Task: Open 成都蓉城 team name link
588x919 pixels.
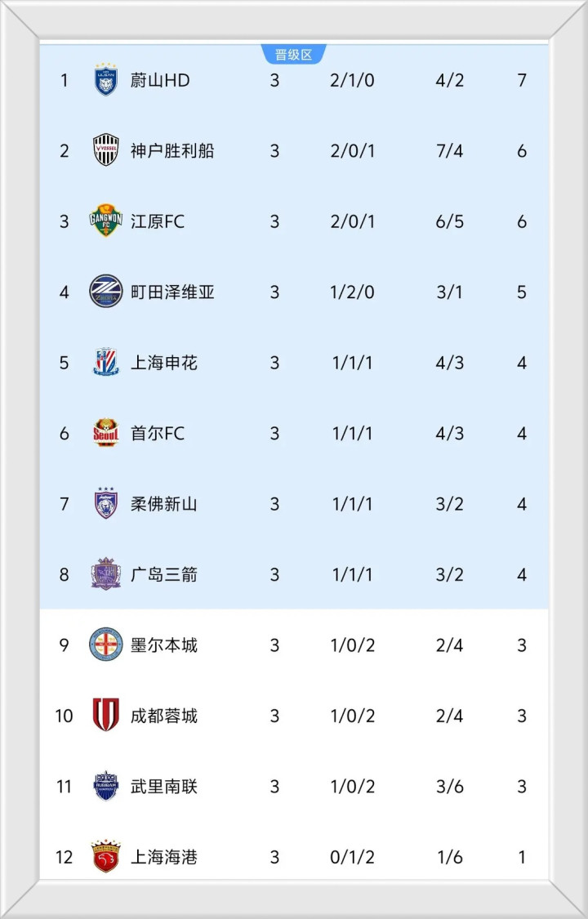Action: pos(164,716)
